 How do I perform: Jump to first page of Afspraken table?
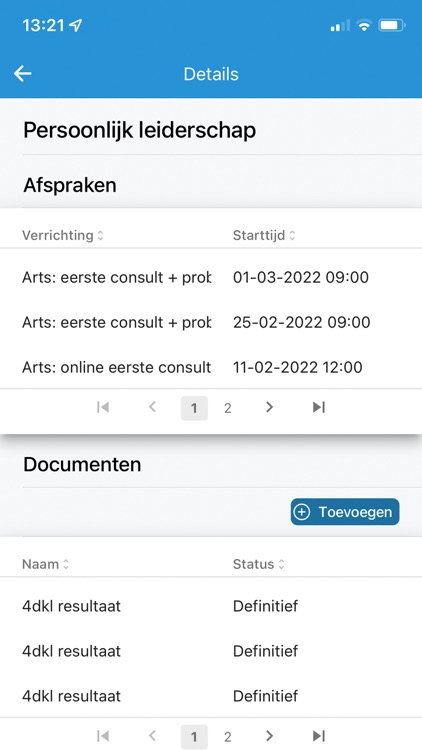pos(103,407)
